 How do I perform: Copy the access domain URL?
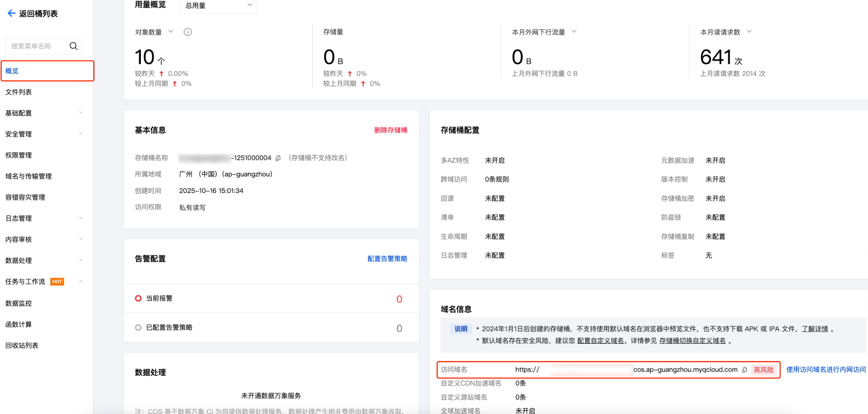click(744, 370)
